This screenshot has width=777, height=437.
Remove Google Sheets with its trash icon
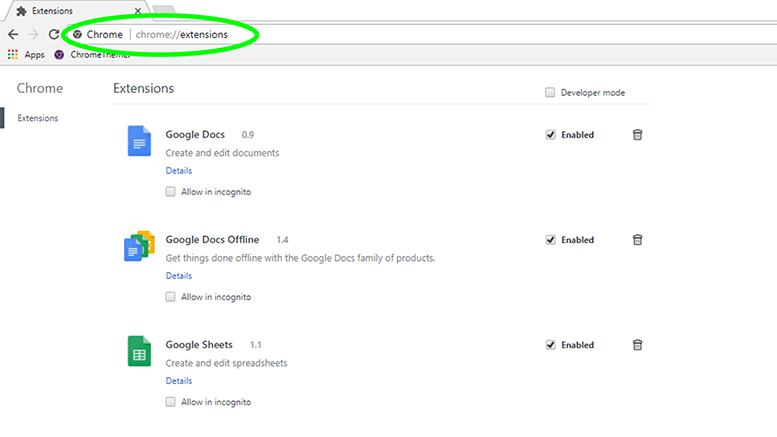tap(637, 345)
